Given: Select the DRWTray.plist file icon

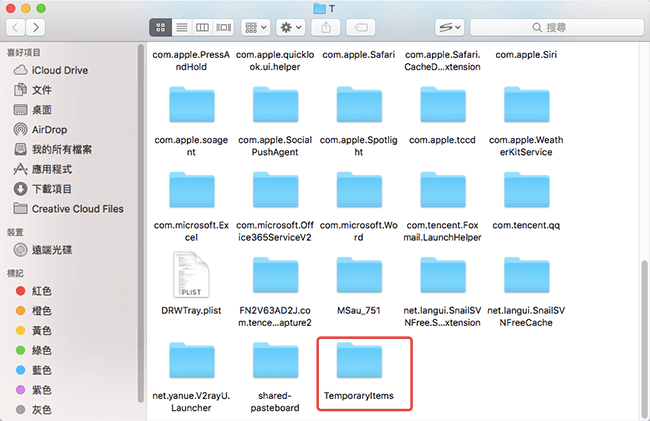Looking at the screenshot, I should tap(192, 276).
